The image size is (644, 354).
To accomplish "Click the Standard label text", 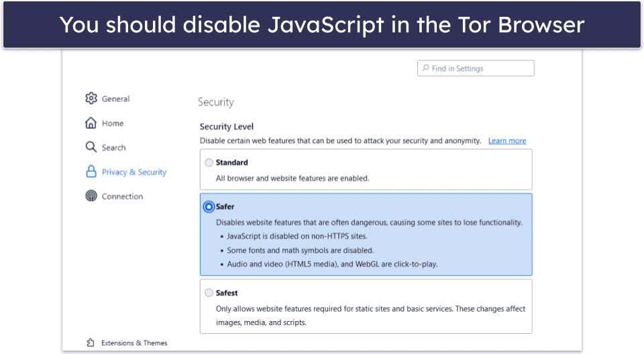I will point(231,163).
